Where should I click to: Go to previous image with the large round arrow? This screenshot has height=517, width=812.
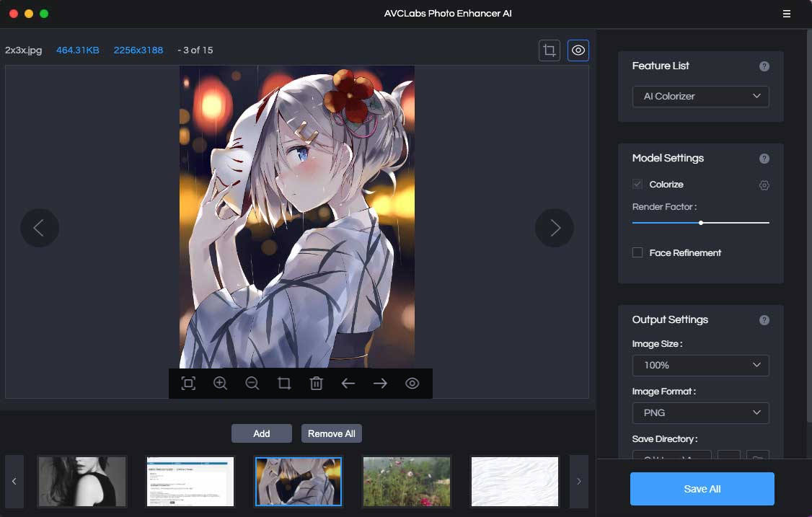[x=40, y=228]
